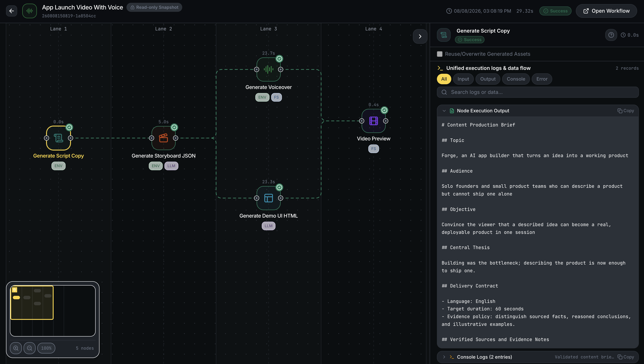Open Workflow button
This screenshot has width=644, height=364.
[x=606, y=11]
